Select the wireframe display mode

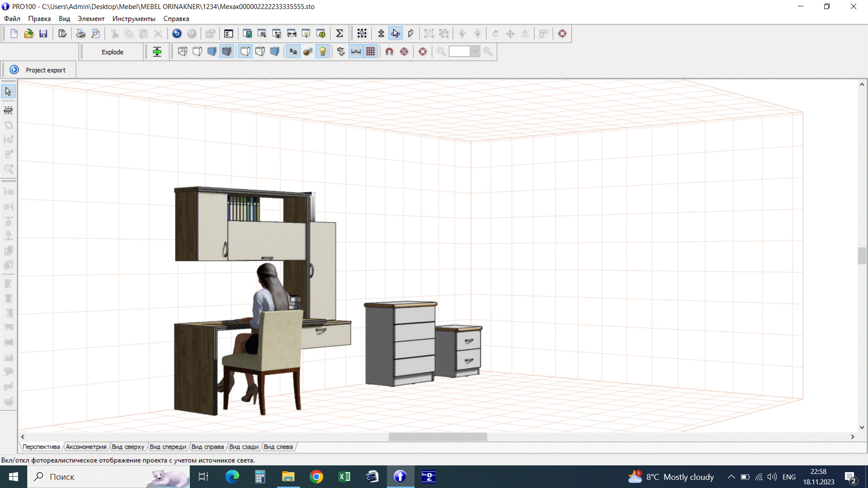[x=182, y=52]
